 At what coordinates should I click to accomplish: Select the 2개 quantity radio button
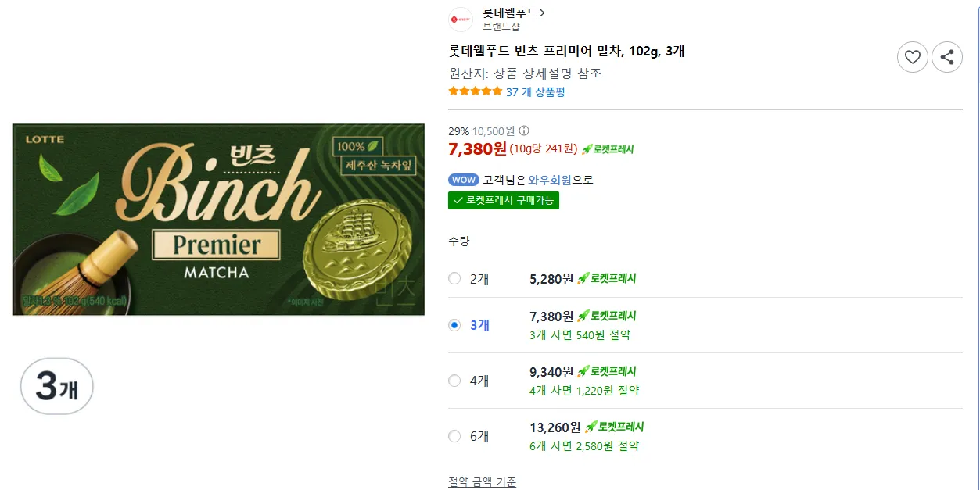click(x=454, y=278)
